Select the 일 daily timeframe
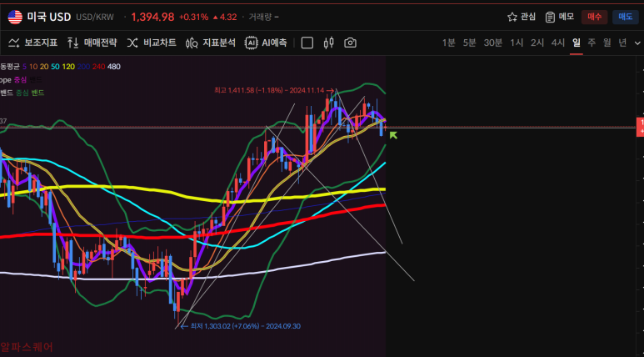Screen dimensions: 644x357 tap(577, 43)
